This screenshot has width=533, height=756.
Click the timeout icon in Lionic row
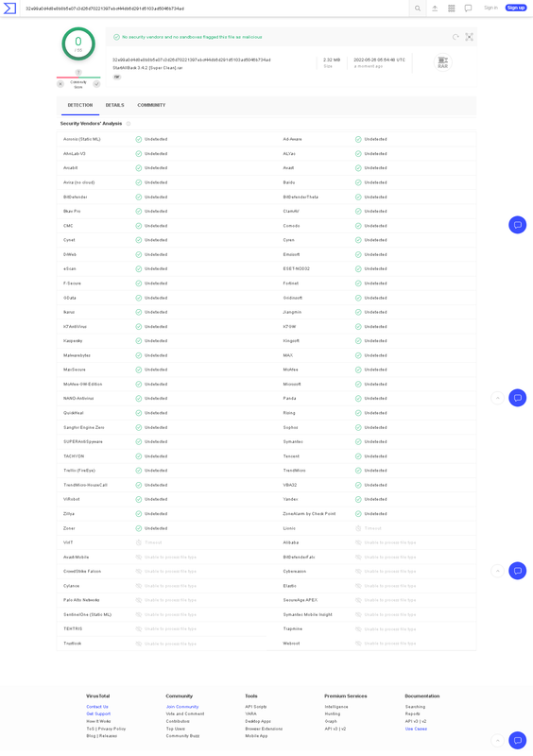[x=358, y=528]
